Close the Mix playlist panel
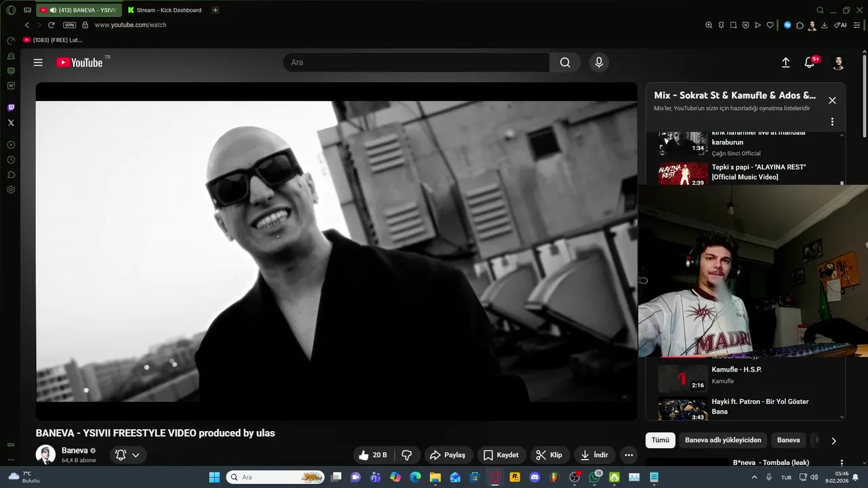 832,100
